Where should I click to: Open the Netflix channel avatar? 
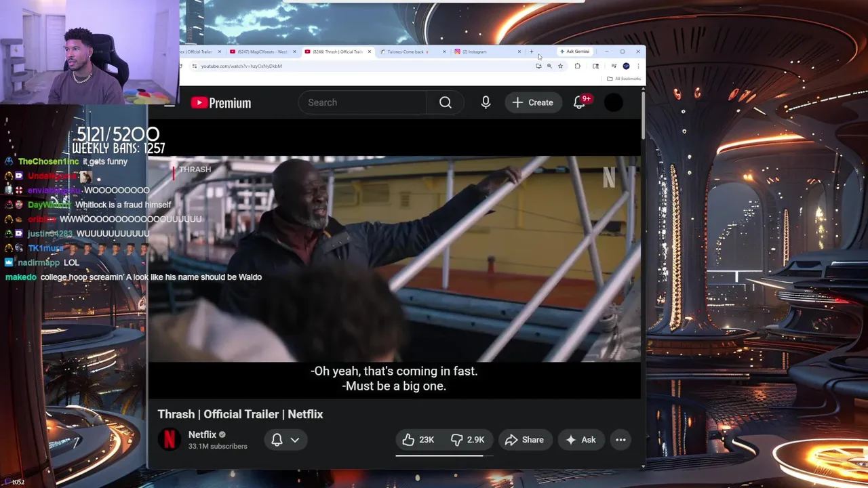point(170,440)
